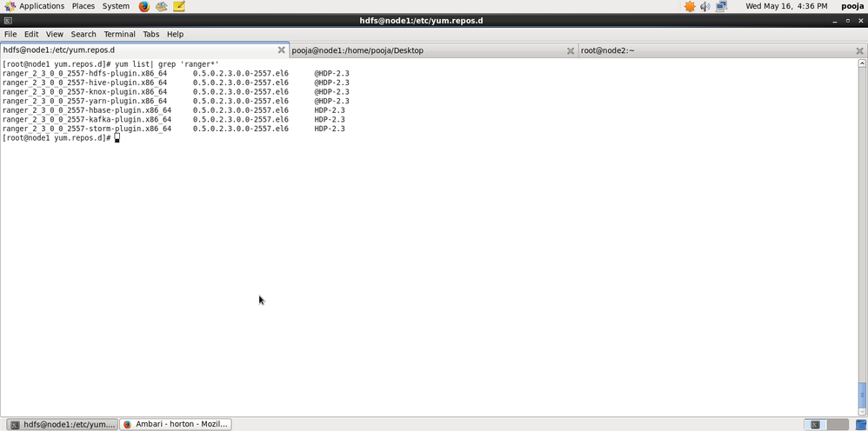This screenshot has width=868, height=431.
Task: Click the knox-plugin package line
Action: 176,92
